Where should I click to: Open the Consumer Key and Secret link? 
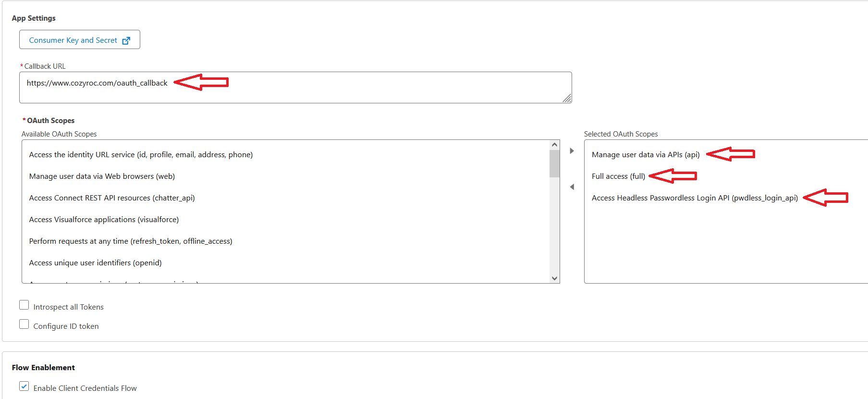pos(79,40)
